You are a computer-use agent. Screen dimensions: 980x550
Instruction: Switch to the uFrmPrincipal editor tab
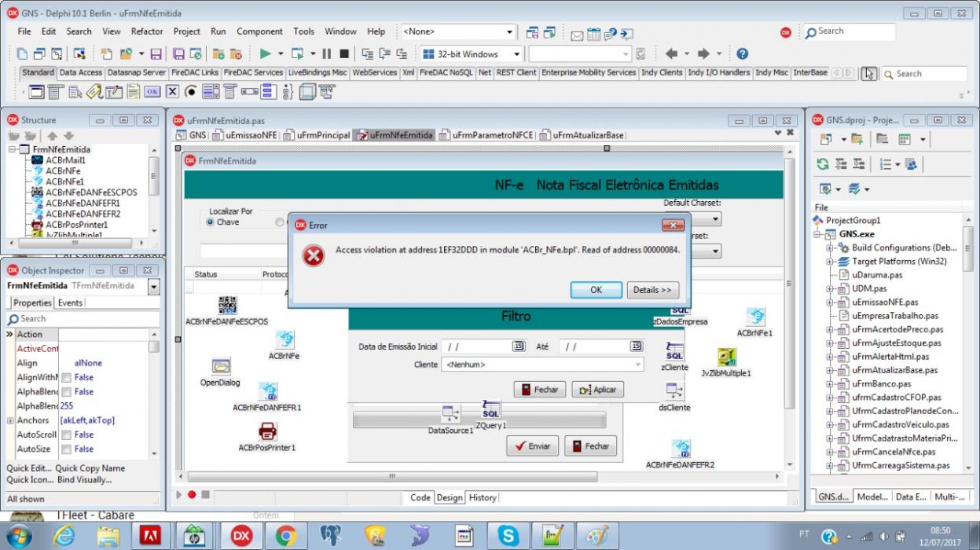317,135
